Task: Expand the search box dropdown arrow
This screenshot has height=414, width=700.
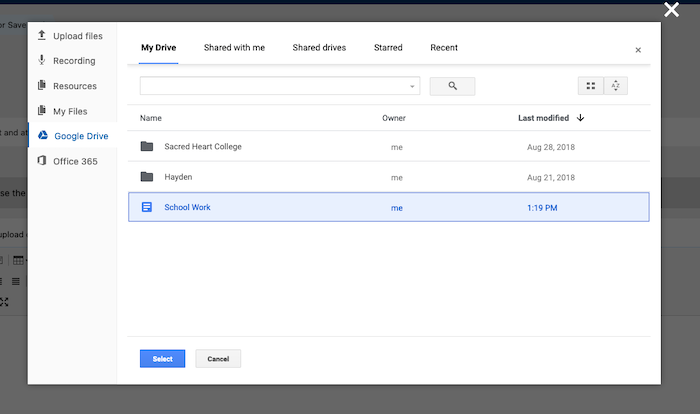Action: click(412, 87)
